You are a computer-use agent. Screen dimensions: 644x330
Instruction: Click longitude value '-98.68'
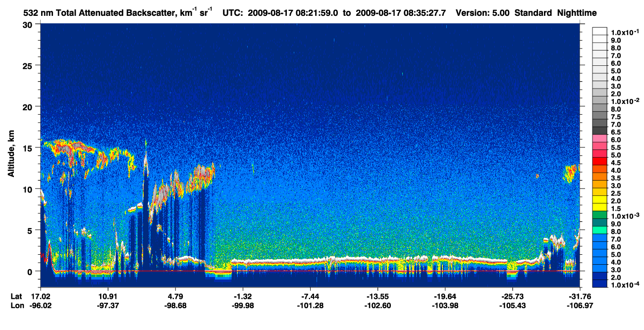click(175, 306)
